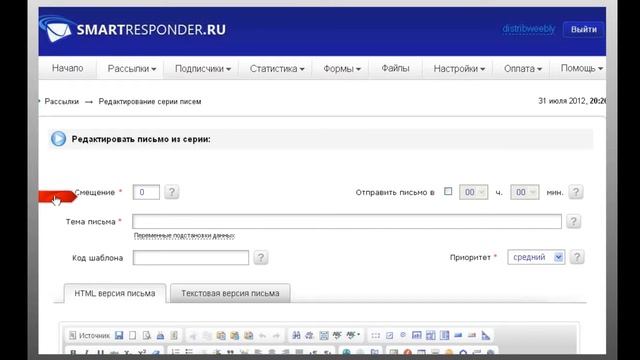Go to the Начало menu item
Viewport: 640px width, 360px height.
pyautogui.click(x=68, y=68)
